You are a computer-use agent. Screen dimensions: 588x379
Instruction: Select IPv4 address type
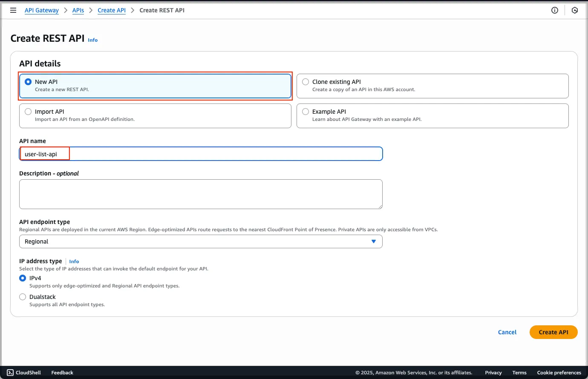point(23,278)
